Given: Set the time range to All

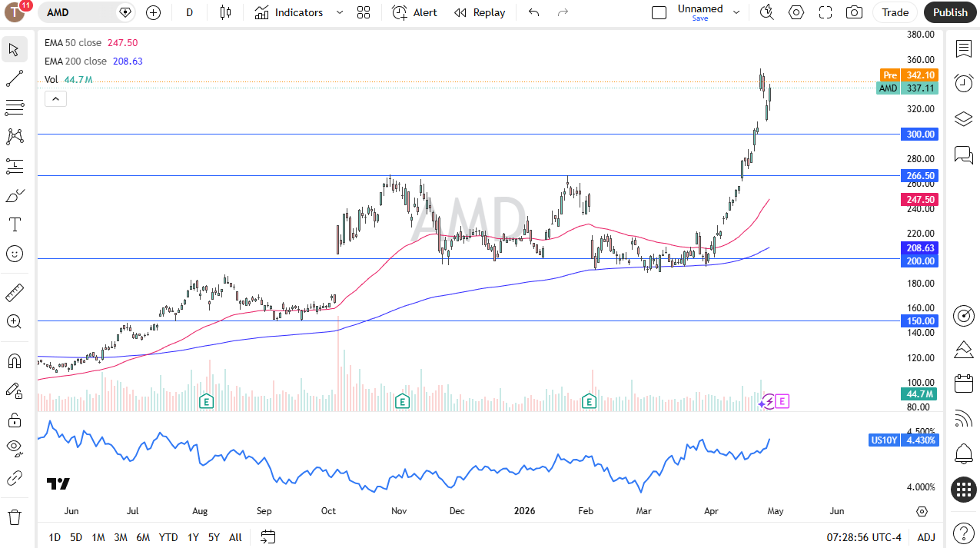Looking at the screenshot, I should click(235, 537).
